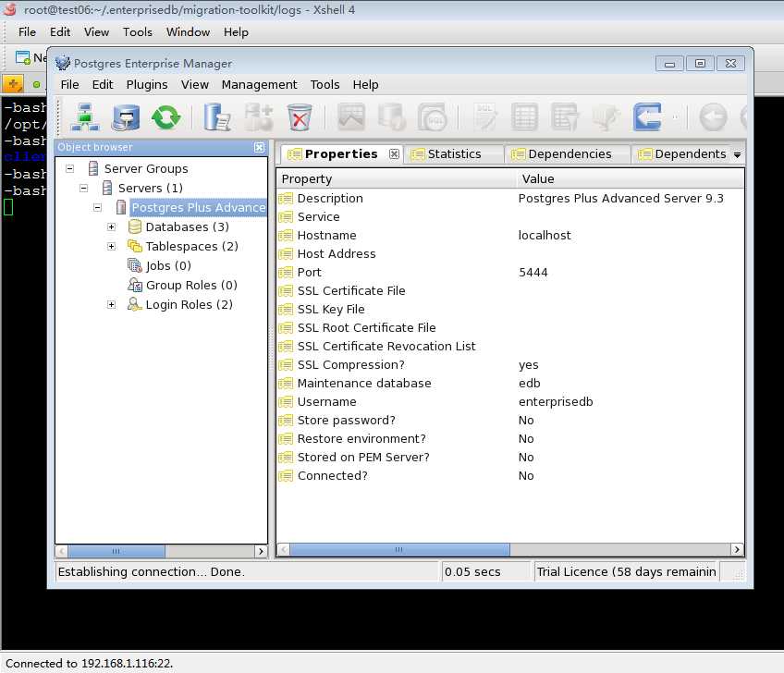784x673 pixels.
Task: Open the greyed SQL query tool icon
Action: 485,117
